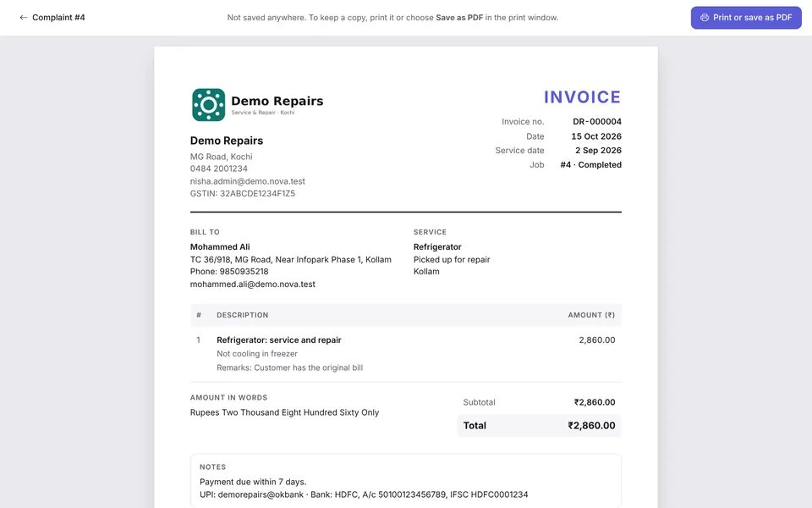Image resolution: width=812 pixels, height=508 pixels.
Task: Click the DESCRIPTION column header
Action: click(243, 315)
